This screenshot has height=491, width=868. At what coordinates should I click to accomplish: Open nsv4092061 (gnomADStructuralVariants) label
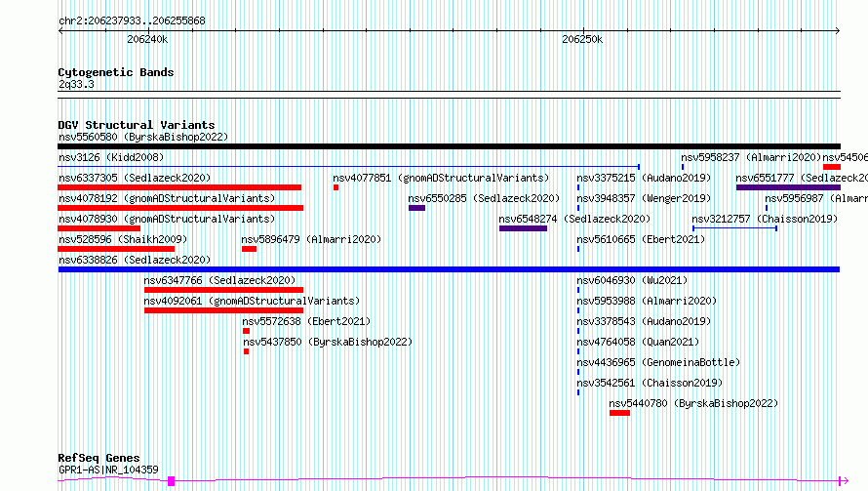[252, 301]
